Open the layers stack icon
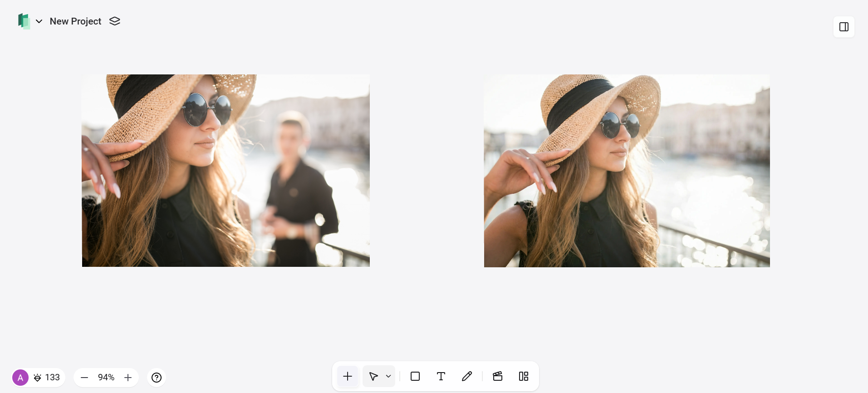 pos(115,21)
